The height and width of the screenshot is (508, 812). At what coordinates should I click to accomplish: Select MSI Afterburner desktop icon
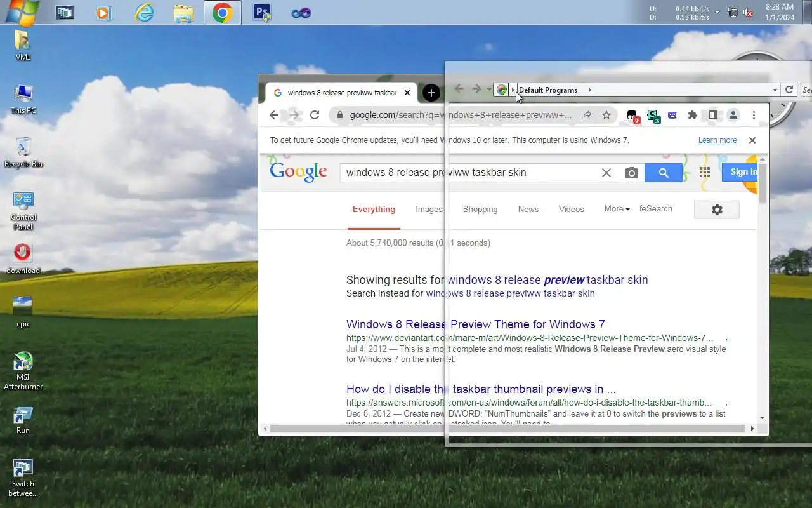click(23, 371)
